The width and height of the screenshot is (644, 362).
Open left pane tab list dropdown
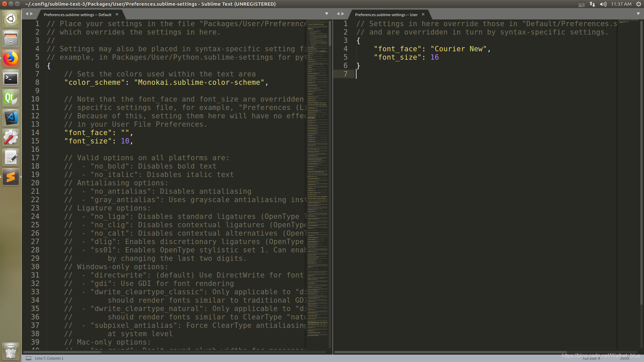click(326, 14)
